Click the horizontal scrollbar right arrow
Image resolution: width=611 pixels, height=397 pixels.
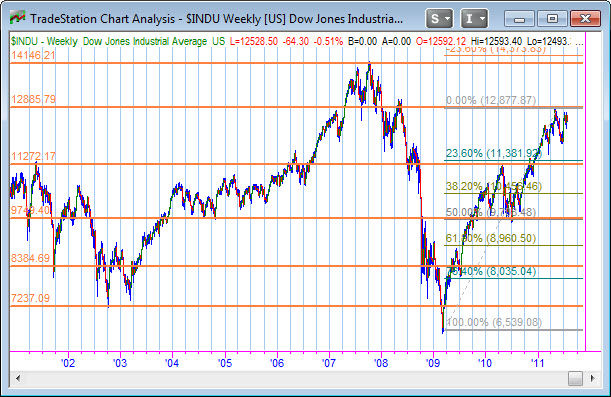point(593,378)
